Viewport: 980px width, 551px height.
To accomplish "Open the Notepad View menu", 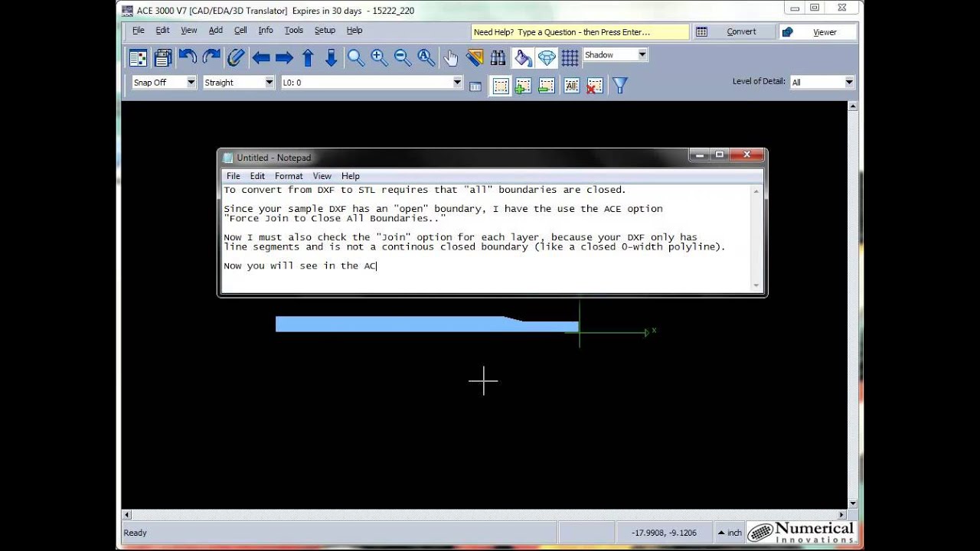I will 322,176.
